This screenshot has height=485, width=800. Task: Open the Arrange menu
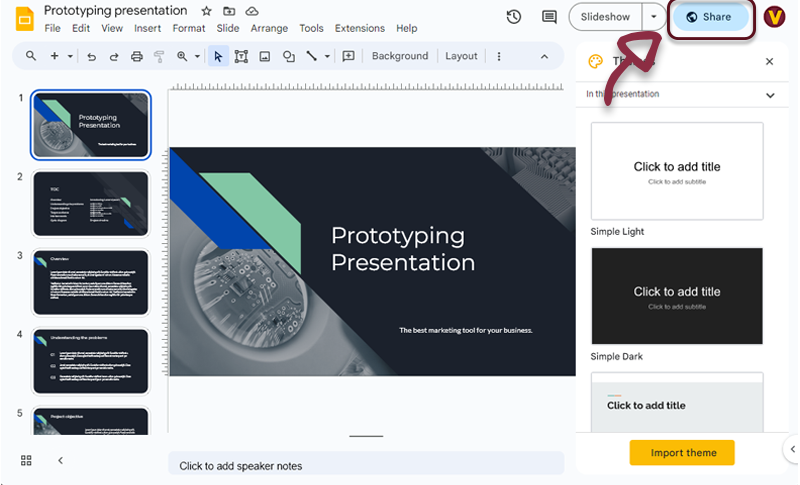pos(269,28)
